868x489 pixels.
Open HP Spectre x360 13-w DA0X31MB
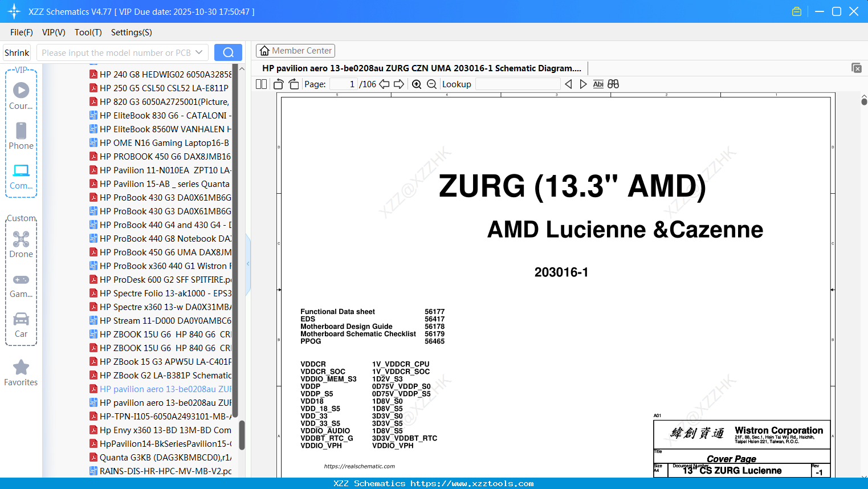point(161,307)
